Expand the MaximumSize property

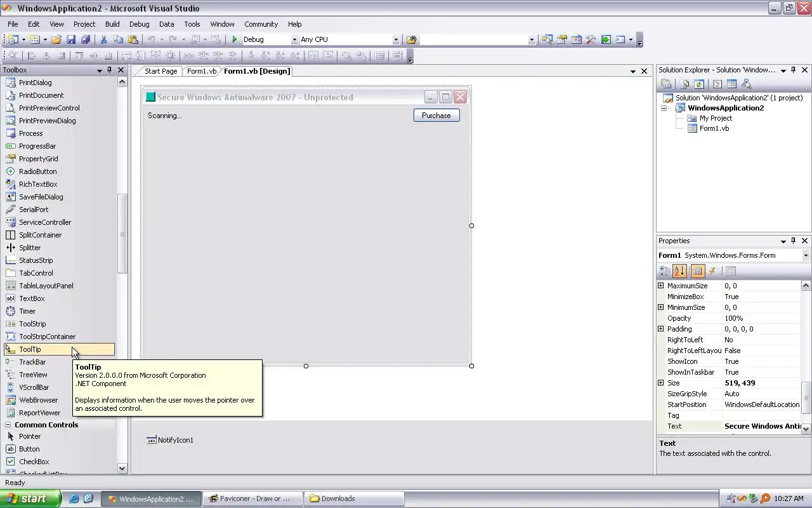click(x=660, y=286)
